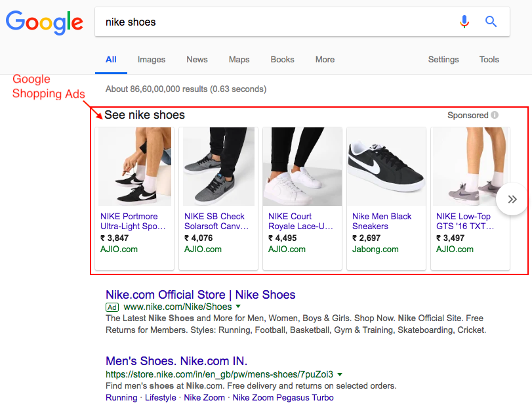Image resolution: width=532 pixels, height=411 pixels.
Task: Expand dropdown arrow after store.nike.com URL
Action: click(x=340, y=374)
